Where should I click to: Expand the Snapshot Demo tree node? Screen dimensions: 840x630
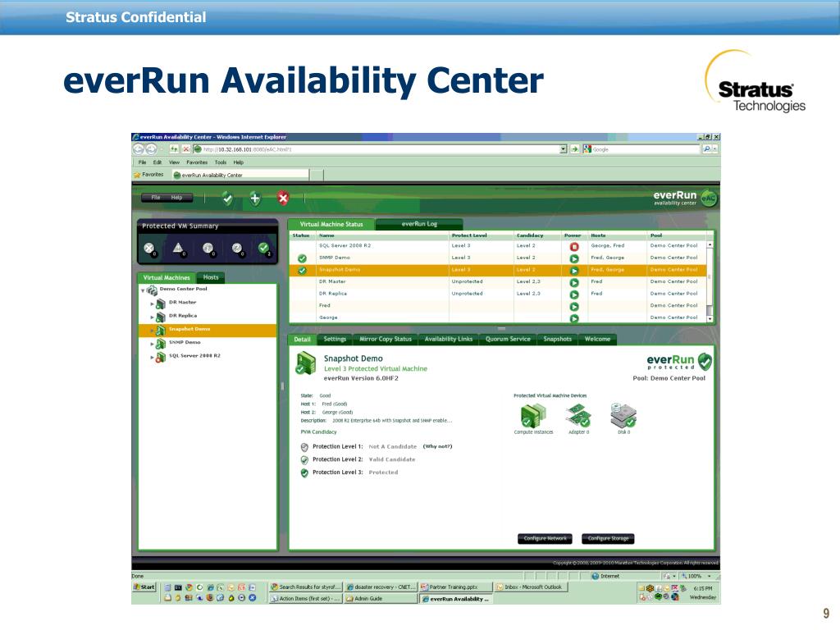(x=152, y=331)
